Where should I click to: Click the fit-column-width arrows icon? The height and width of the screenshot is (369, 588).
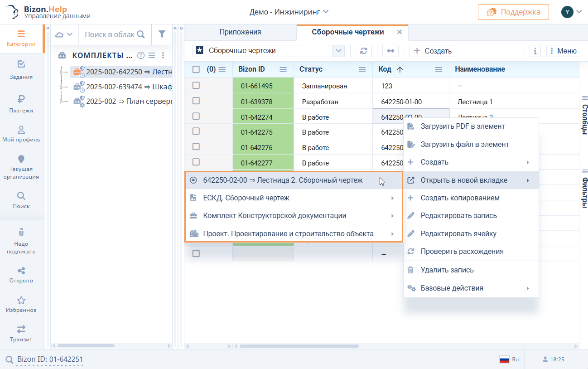[390, 51]
